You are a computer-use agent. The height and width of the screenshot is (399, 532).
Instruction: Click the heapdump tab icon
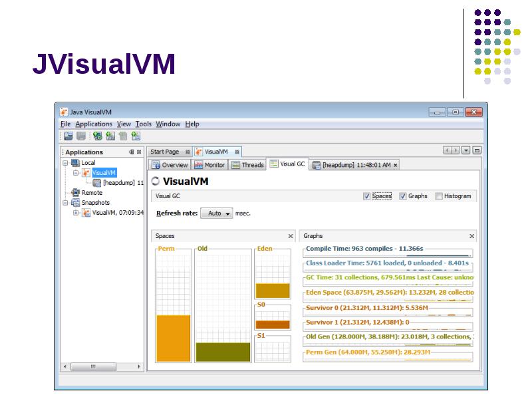click(316, 165)
